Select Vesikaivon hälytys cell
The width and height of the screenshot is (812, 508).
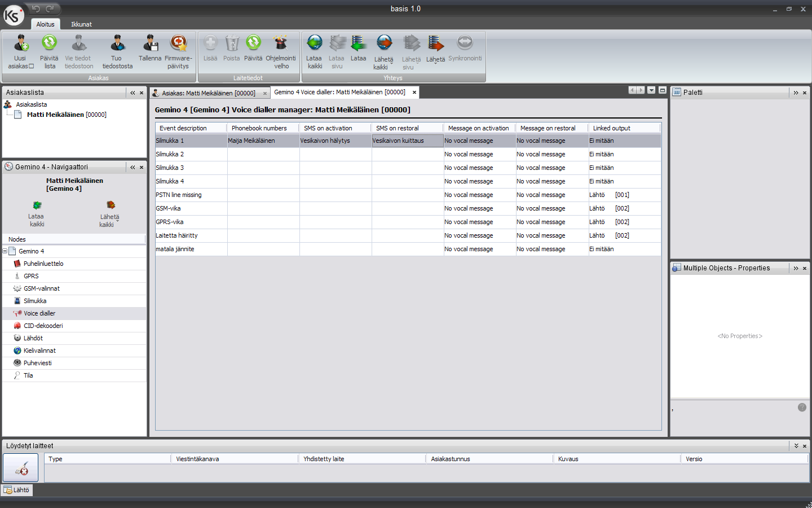pyautogui.click(x=336, y=141)
